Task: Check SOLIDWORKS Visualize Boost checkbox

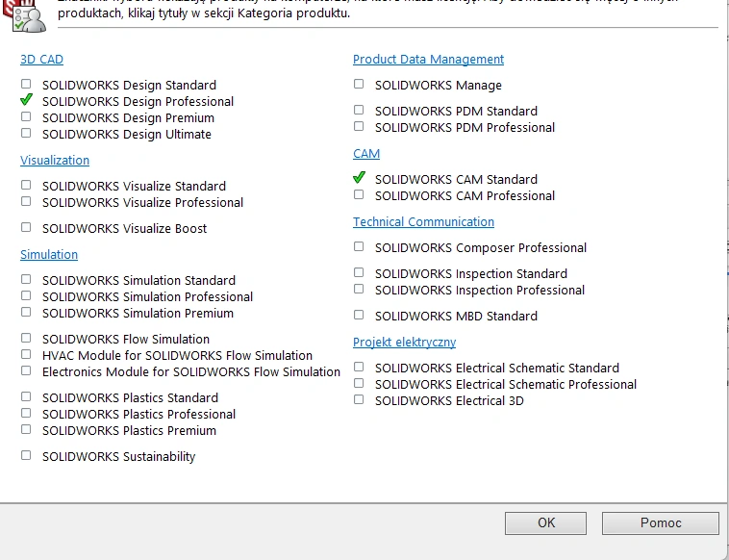Action: click(26, 227)
